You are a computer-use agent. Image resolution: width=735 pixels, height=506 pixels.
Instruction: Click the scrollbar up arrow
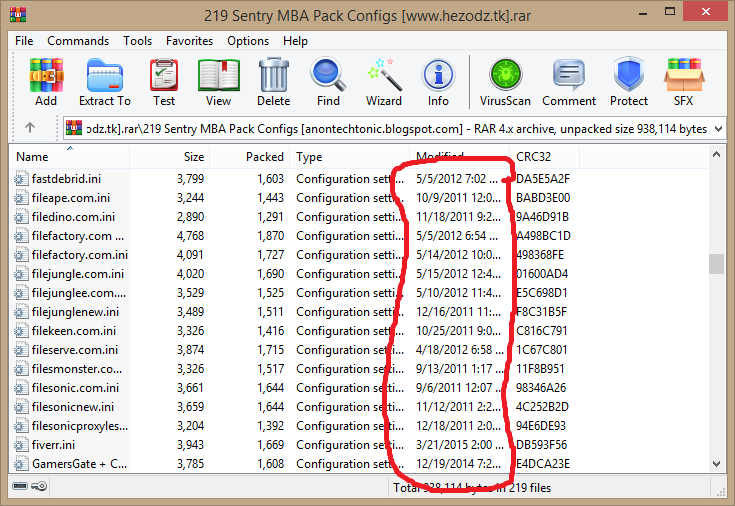coord(716,154)
